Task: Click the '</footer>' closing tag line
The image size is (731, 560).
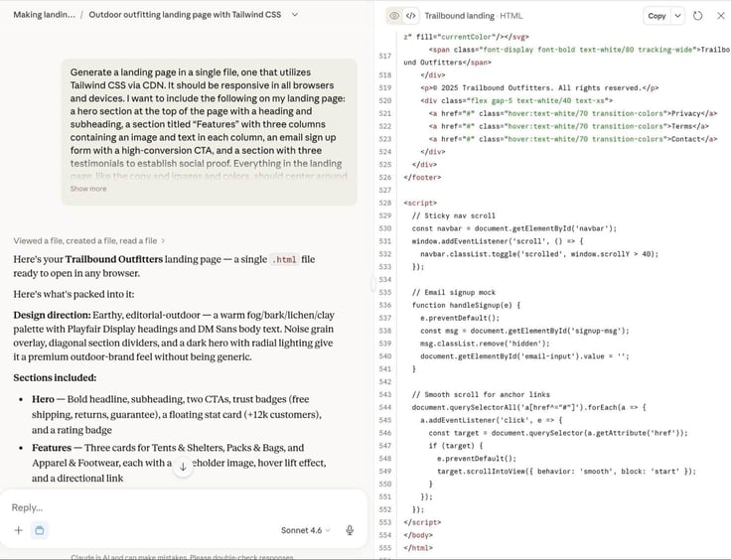Action: (422, 178)
